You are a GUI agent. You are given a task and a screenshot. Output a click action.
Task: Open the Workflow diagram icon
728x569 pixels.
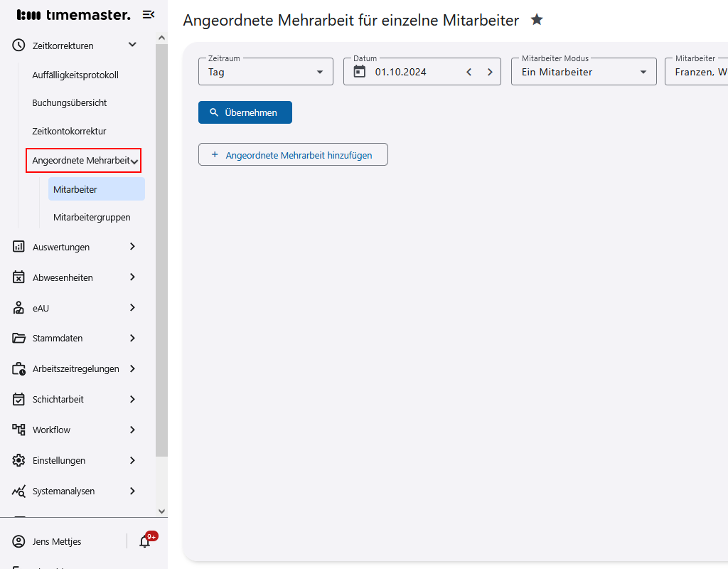coord(18,430)
